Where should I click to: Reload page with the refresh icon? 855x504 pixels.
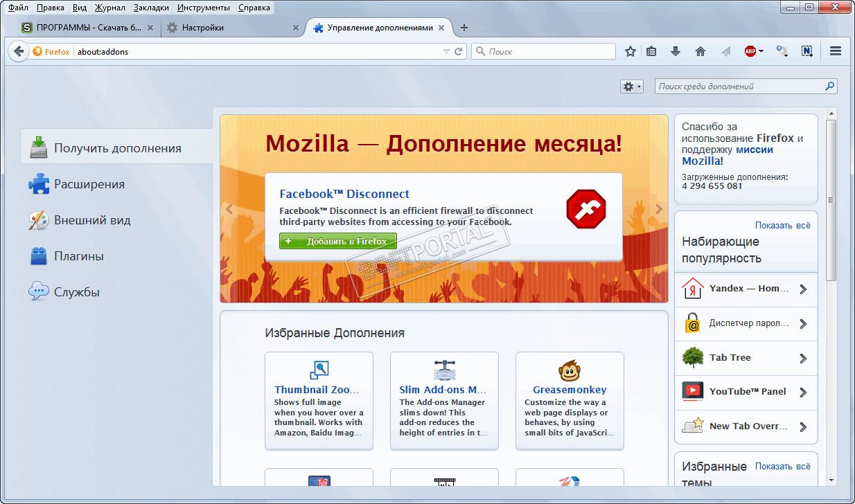(x=458, y=51)
